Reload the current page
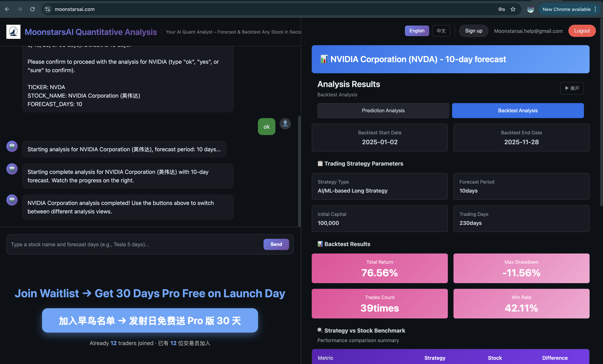Viewport: 603px width, 364px height. click(32, 9)
